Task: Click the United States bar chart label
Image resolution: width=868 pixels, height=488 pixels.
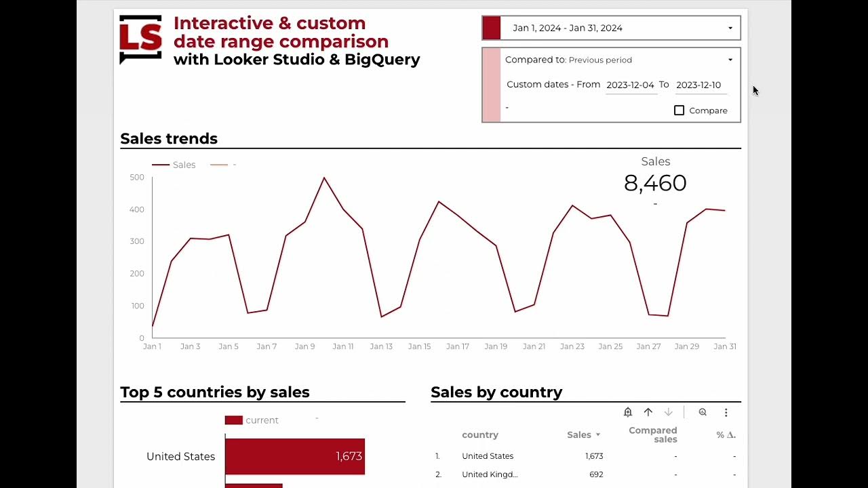Action: [x=180, y=457]
